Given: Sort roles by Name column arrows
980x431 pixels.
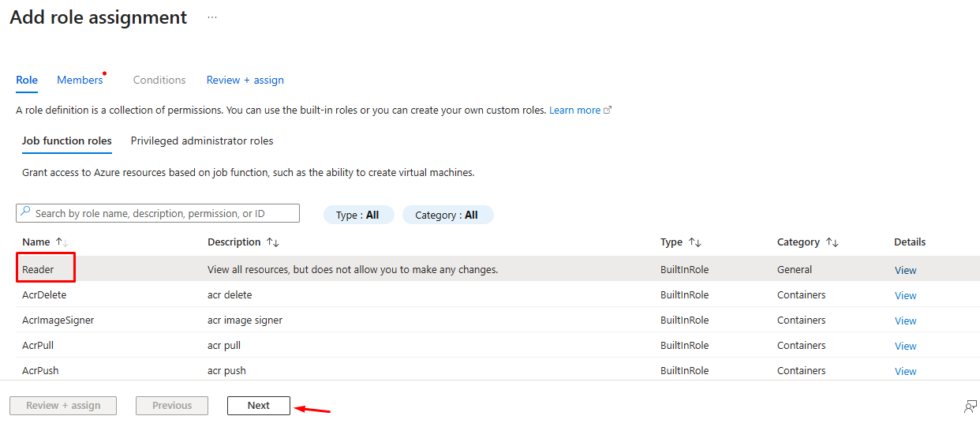Looking at the screenshot, I should point(62,242).
